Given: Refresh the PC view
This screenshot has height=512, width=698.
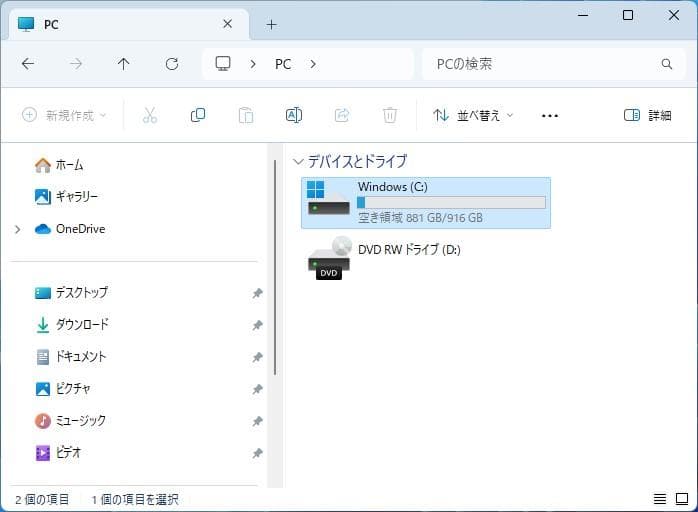Looking at the screenshot, I should (x=172, y=64).
